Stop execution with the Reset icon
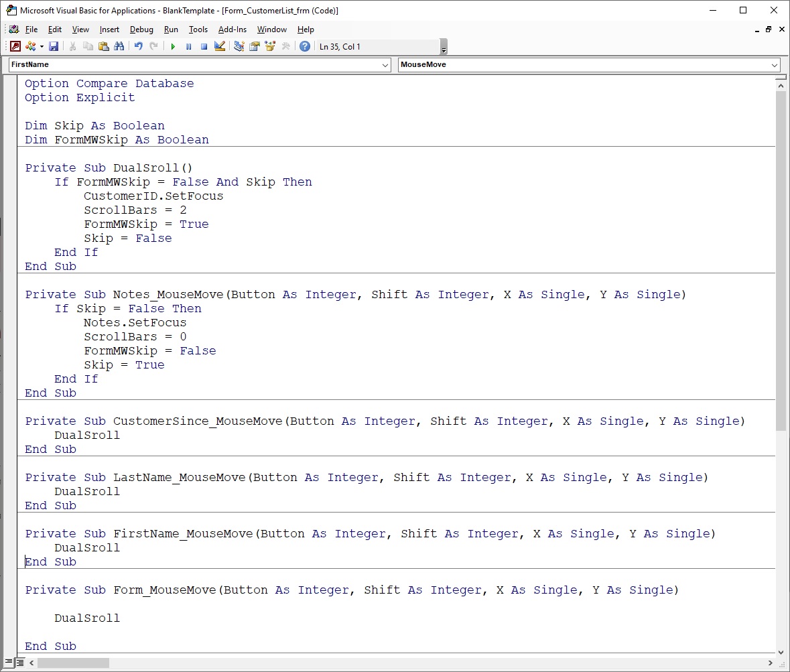790x672 pixels. tap(204, 46)
